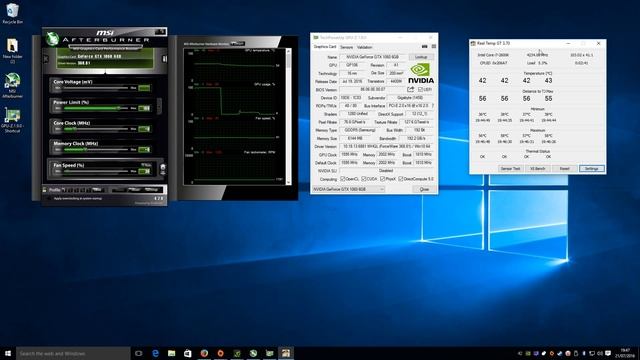
Task: Expand Power Limit side arrow in Afterburner
Action: pos(159,106)
